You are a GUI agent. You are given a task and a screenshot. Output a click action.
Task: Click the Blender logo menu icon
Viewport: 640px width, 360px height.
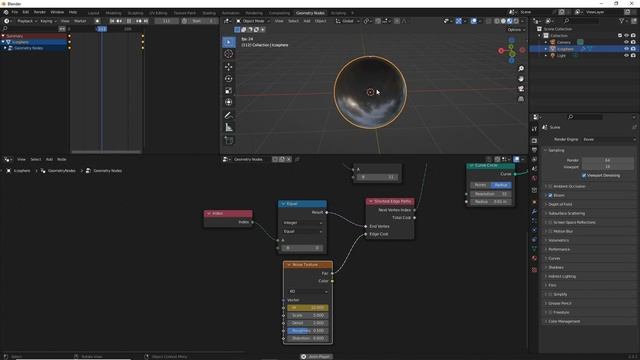pos(6,12)
